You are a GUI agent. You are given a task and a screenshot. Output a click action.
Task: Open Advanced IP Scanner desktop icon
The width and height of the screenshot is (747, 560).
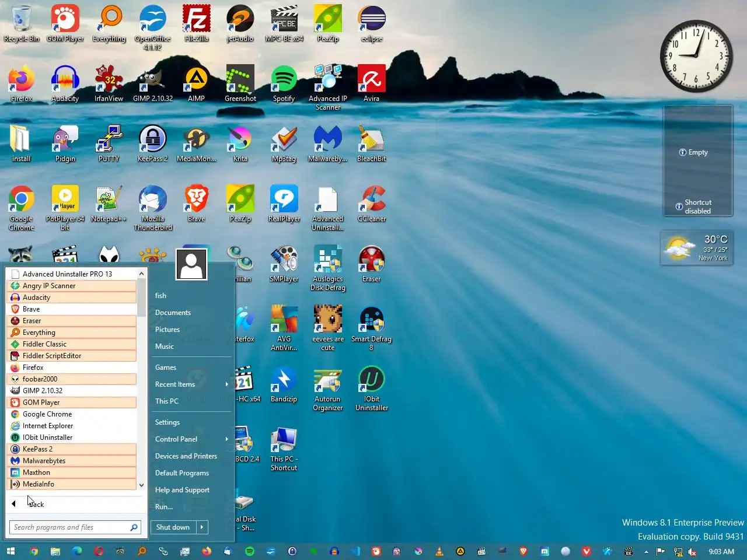coord(328,87)
